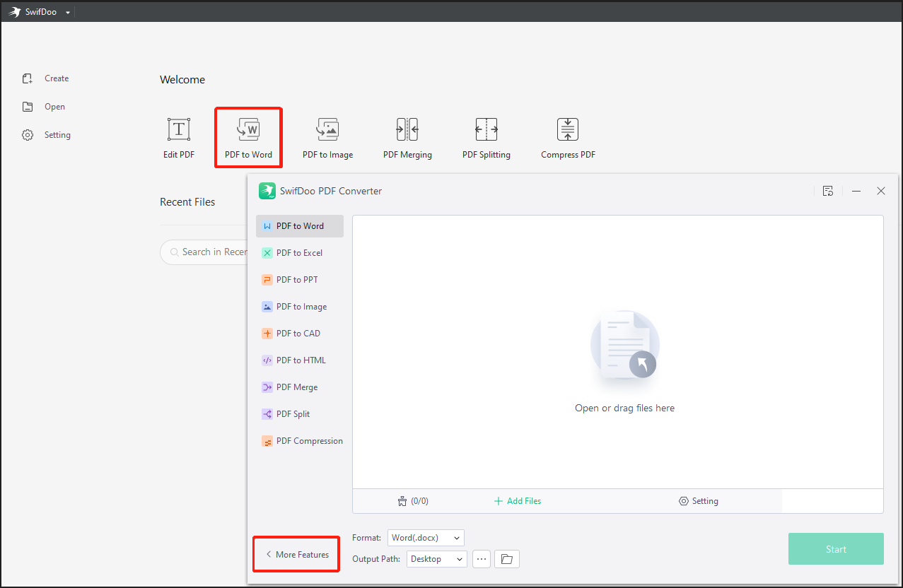Screen dimensions: 903x588
Task: Select PDF to CAD in converter sidebar
Action: [x=300, y=334]
